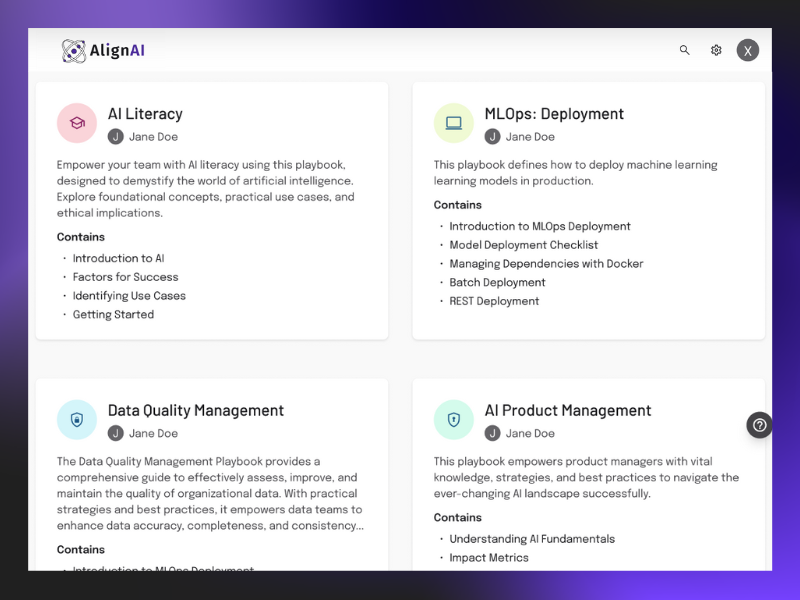Open the MLOps: Deployment playbook title
This screenshot has height=600, width=800.
pos(554,114)
